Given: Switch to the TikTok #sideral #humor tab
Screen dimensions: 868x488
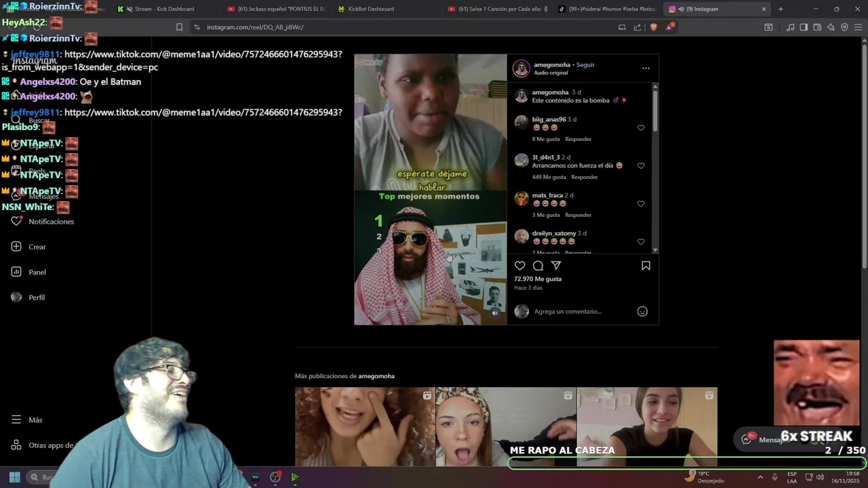Looking at the screenshot, I should [608, 9].
